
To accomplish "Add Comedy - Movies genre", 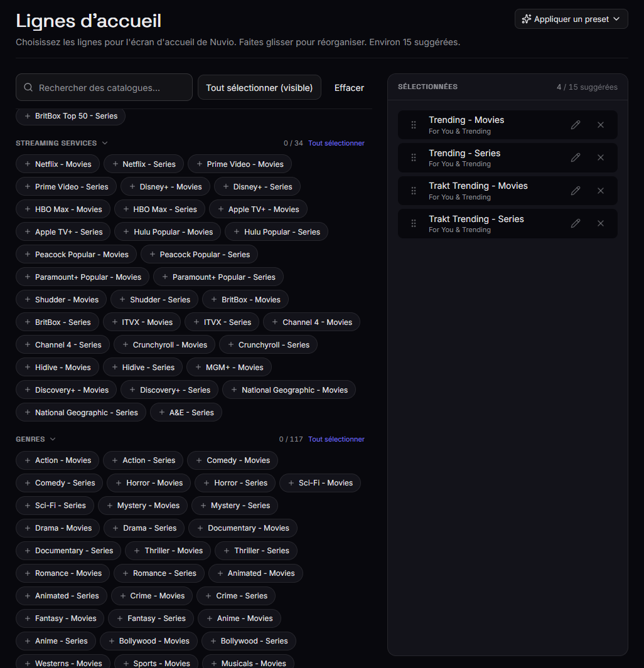I will [x=233, y=460].
